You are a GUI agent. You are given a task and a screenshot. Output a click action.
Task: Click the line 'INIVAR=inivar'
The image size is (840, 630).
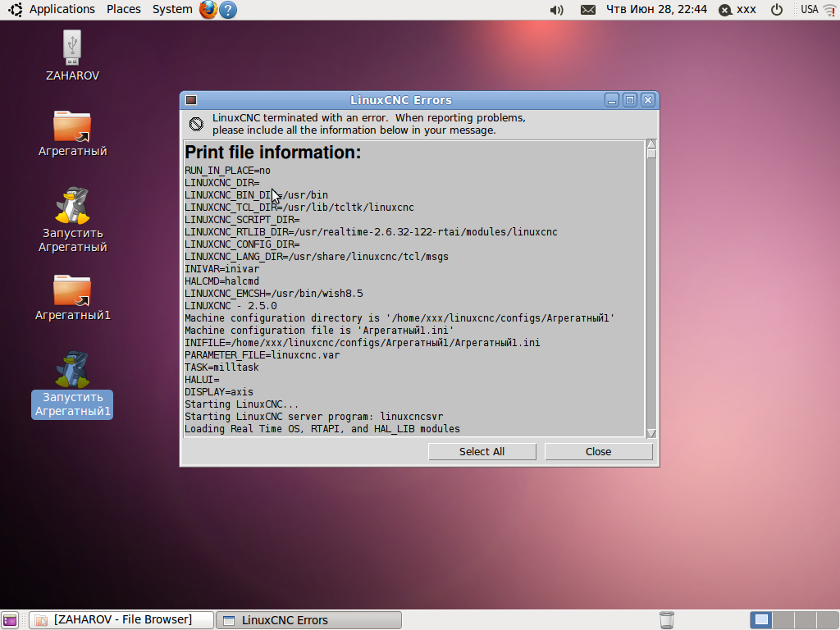pyautogui.click(x=221, y=269)
